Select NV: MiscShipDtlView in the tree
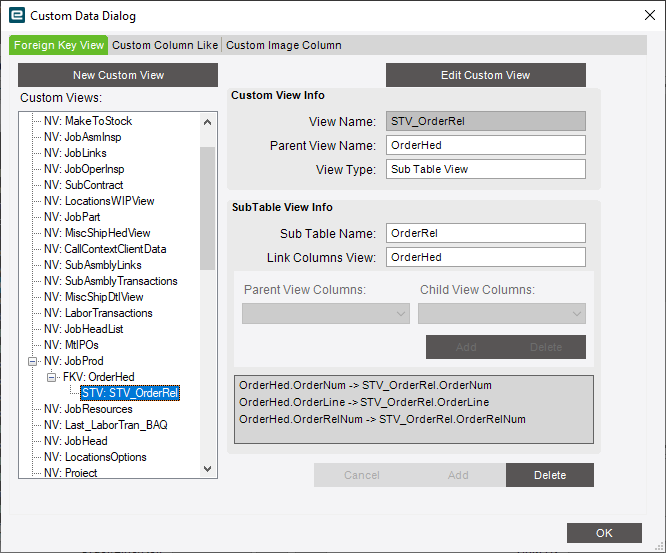The image size is (666, 553). pos(93,297)
